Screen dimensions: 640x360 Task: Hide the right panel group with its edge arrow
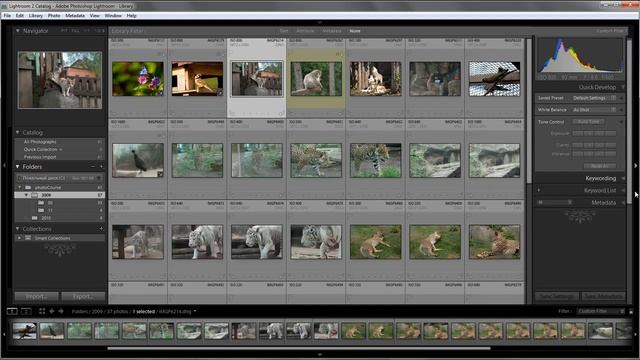636,165
